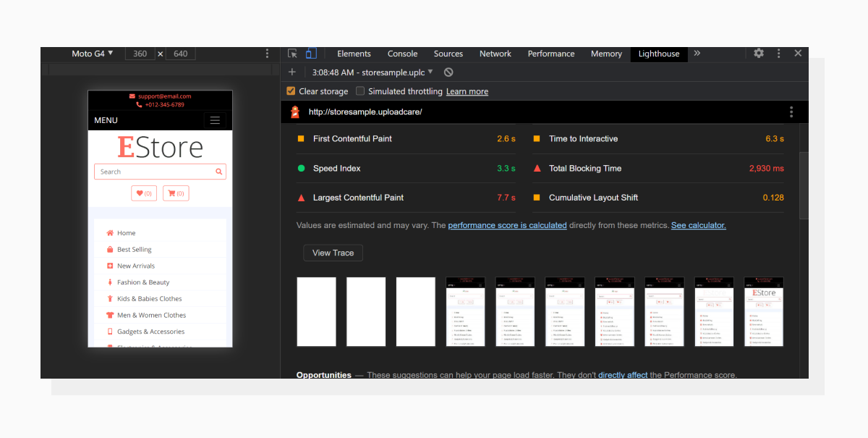Click the plus icon to start new audit
The image size is (868, 438).
(292, 72)
